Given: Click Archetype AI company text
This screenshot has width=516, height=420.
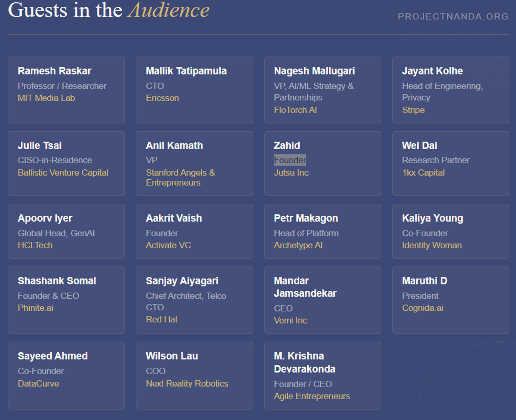Looking at the screenshot, I should [298, 245].
